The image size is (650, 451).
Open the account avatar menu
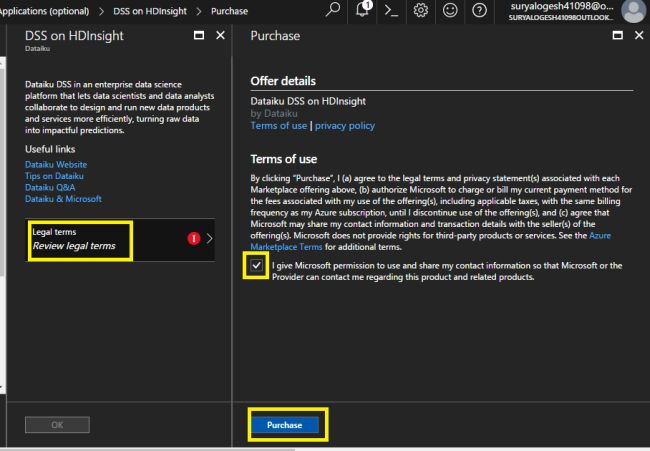click(x=633, y=11)
